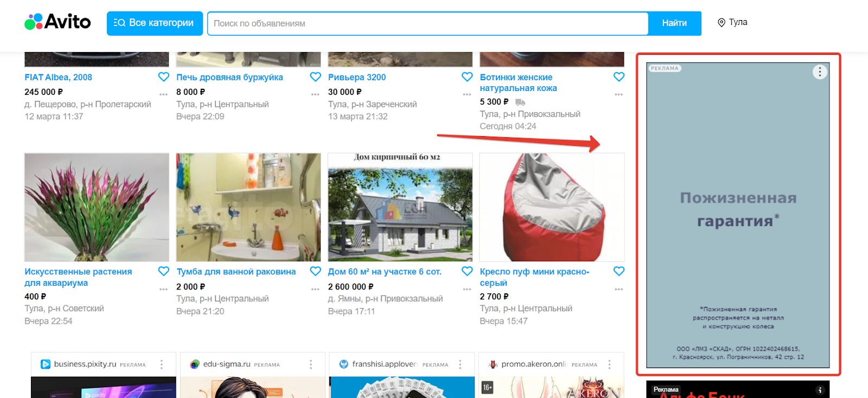Click the red bean bag chair thumbnail
The height and width of the screenshot is (398, 868).
(x=552, y=207)
